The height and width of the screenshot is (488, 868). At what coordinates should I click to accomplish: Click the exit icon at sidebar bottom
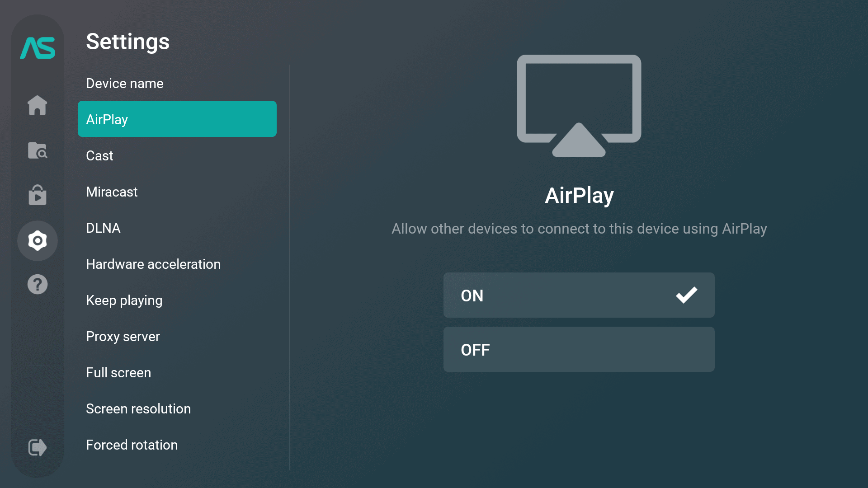[x=38, y=447]
